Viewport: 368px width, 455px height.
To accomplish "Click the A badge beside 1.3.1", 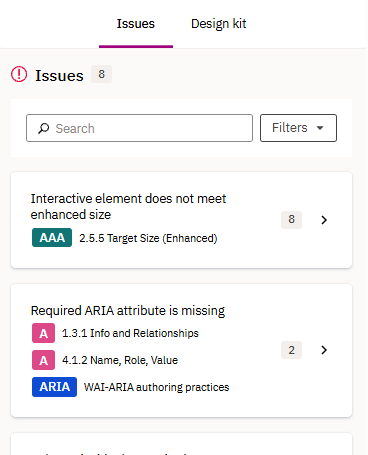I will click(x=43, y=333).
